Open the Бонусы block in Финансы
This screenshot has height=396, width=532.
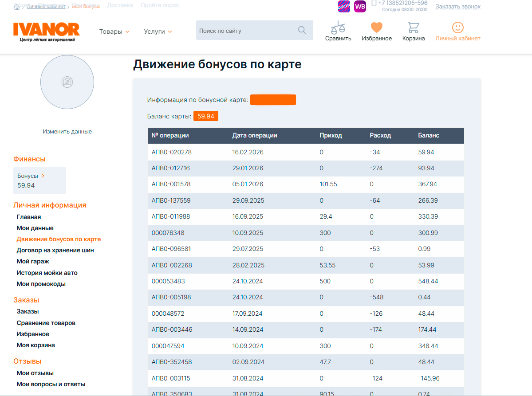click(39, 180)
